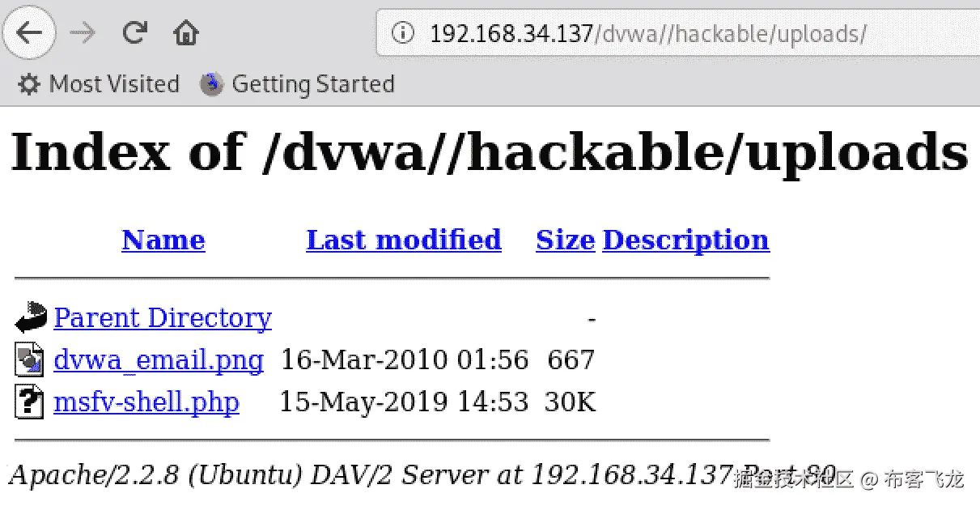Screen dimensions: 980x506
Task: Sort the listing by Size
Action: point(565,240)
